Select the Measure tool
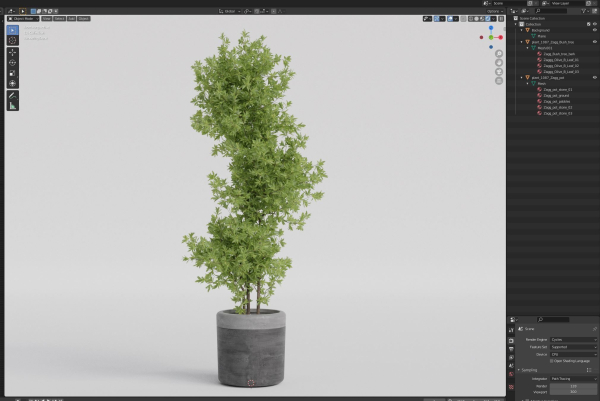 click(x=13, y=106)
